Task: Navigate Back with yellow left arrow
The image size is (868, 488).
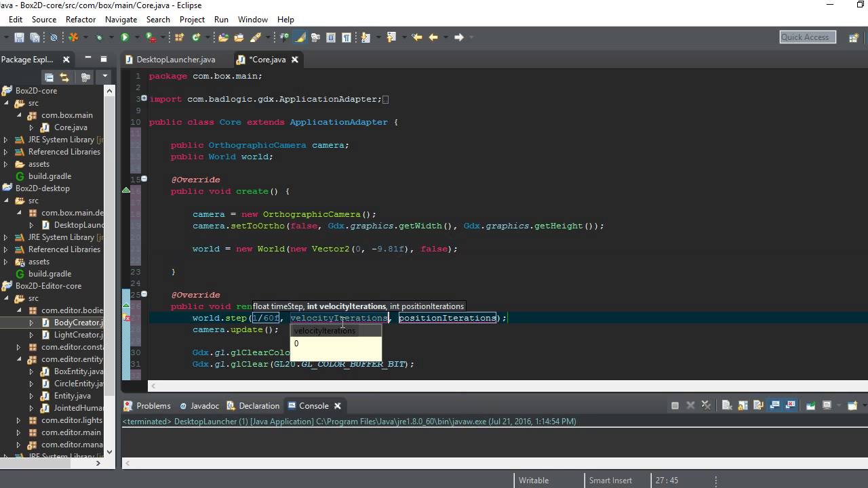Action: 433,37
